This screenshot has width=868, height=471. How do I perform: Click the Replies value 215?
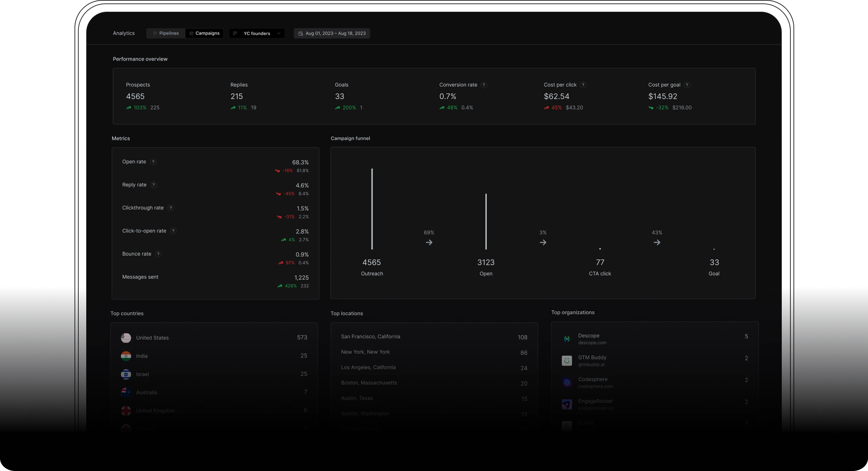[x=237, y=97]
